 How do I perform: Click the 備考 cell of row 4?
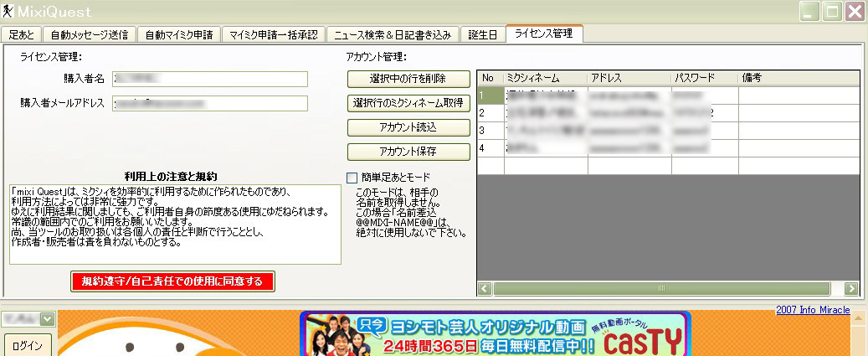click(x=799, y=148)
